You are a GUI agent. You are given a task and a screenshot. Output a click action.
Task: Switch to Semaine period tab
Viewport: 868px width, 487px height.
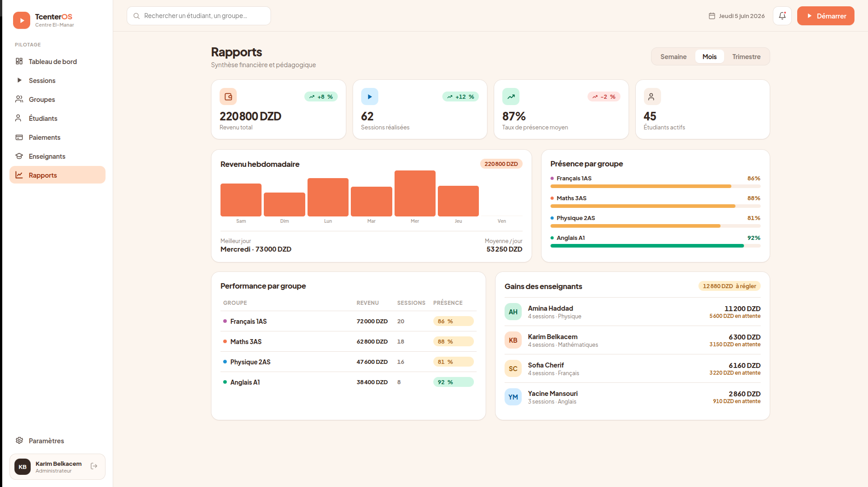click(673, 56)
